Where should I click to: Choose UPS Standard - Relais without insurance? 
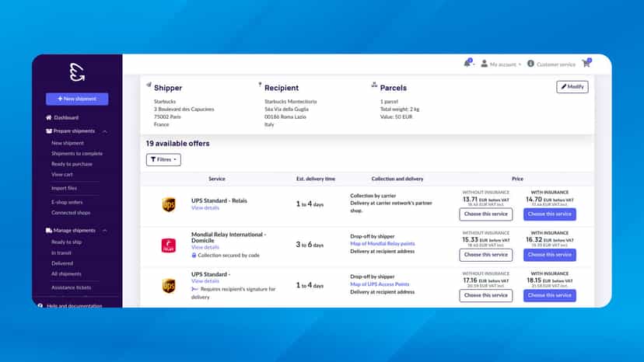tap(486, 214)
